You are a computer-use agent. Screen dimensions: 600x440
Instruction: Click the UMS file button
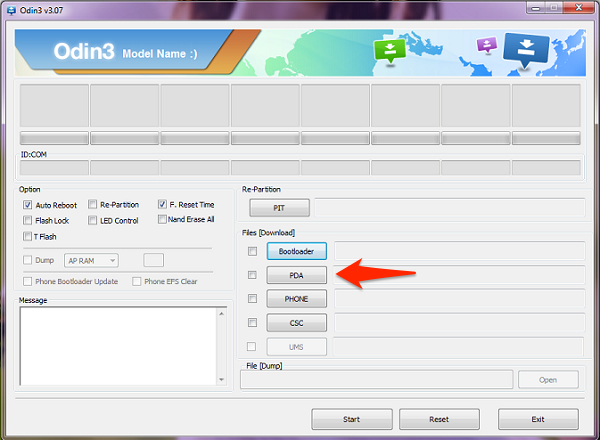297,347
